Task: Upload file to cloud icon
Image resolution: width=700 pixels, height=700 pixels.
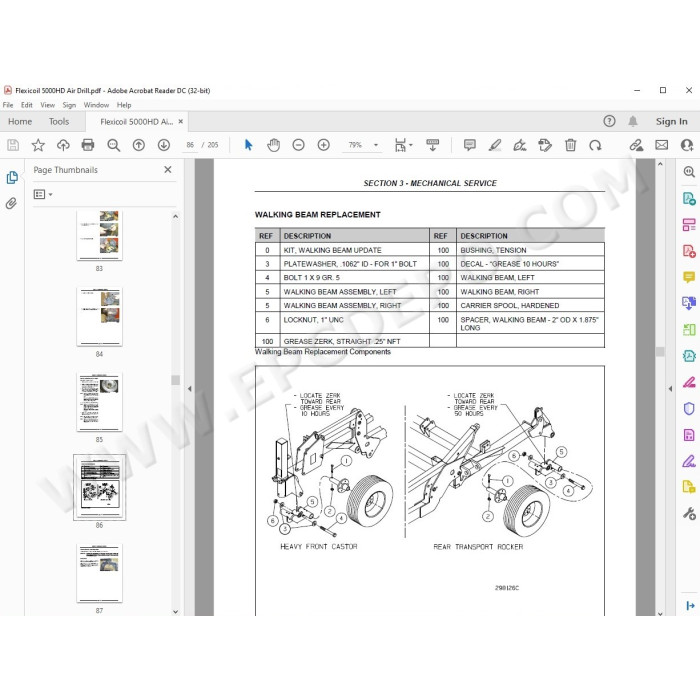Action: (x=63, y=145)
